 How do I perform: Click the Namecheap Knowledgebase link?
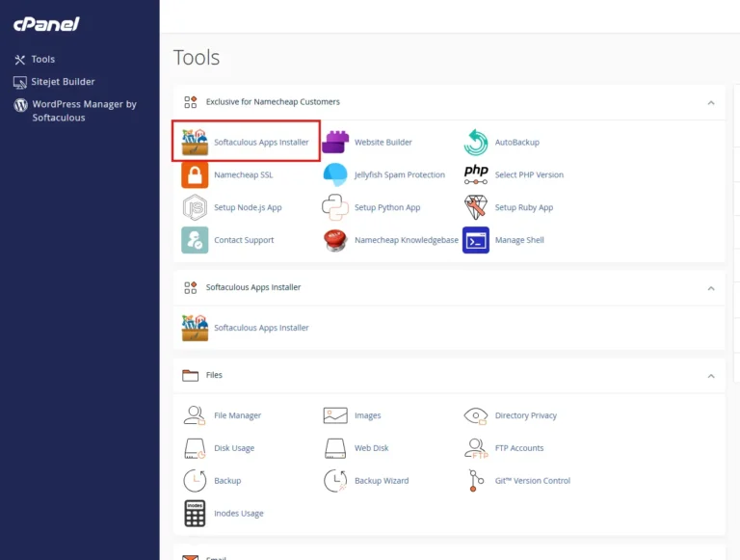406,240
